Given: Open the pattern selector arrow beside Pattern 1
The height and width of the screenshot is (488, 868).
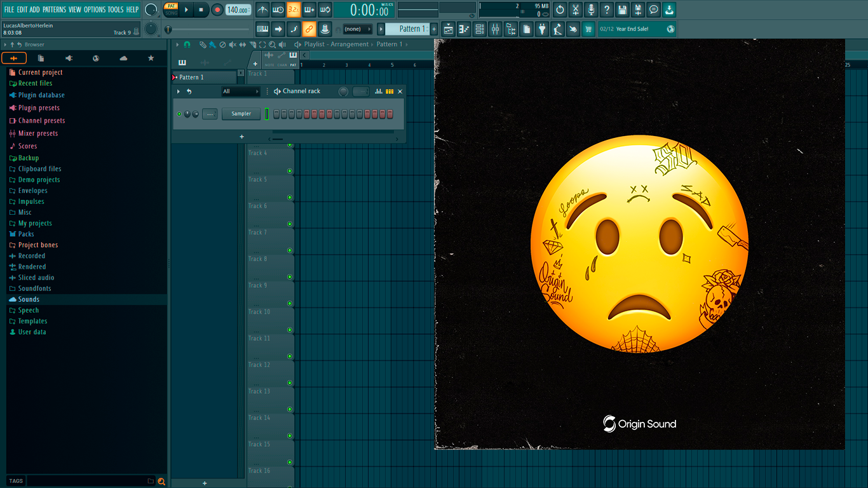Looking at the screenshot, I should [x=381, y=29].
